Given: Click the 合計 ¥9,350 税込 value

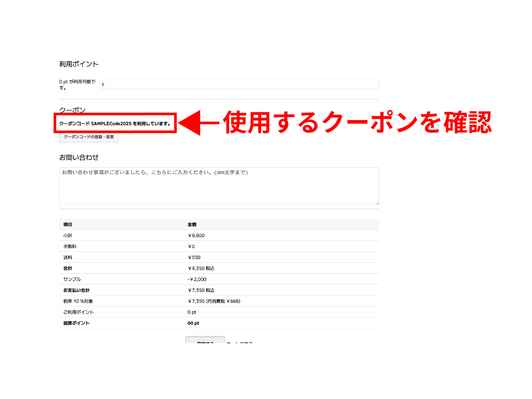Looking at the screenshot, I should [x=201, y=268].
